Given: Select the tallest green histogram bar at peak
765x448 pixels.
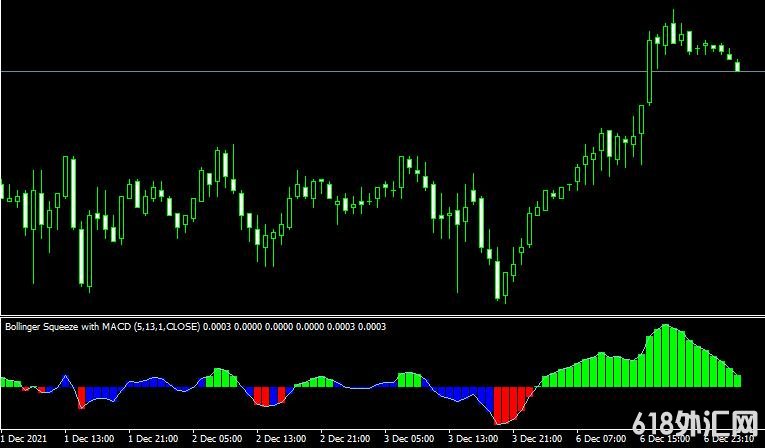Looking at the screenshot, I should pyautogui.click(x=665, y=356).
